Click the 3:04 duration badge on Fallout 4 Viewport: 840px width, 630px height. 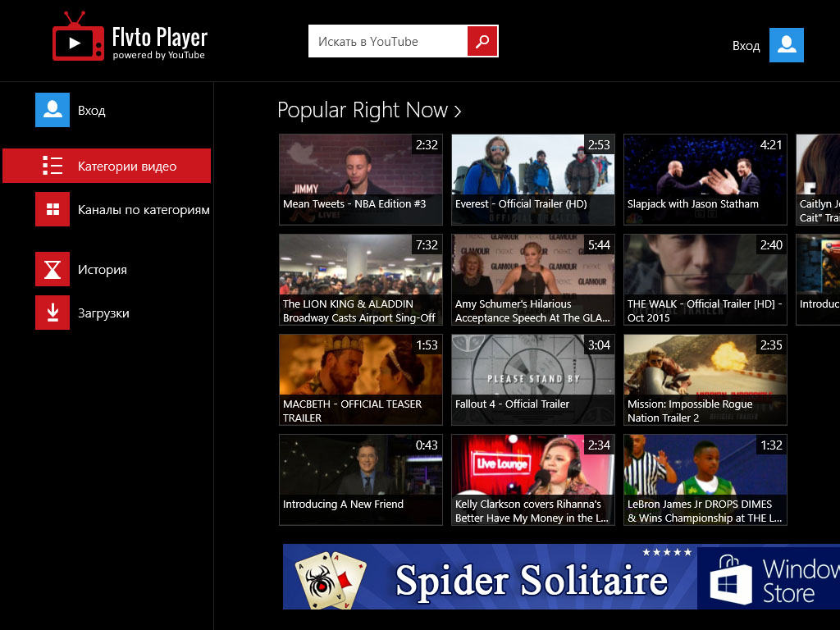[599, 345]
